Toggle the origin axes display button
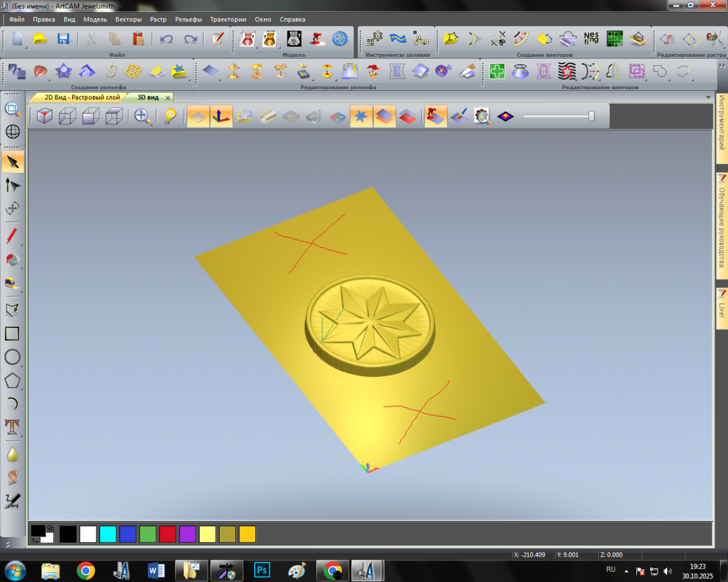The width and height of the screenshot is (728, 582). (x=221, y=116)
